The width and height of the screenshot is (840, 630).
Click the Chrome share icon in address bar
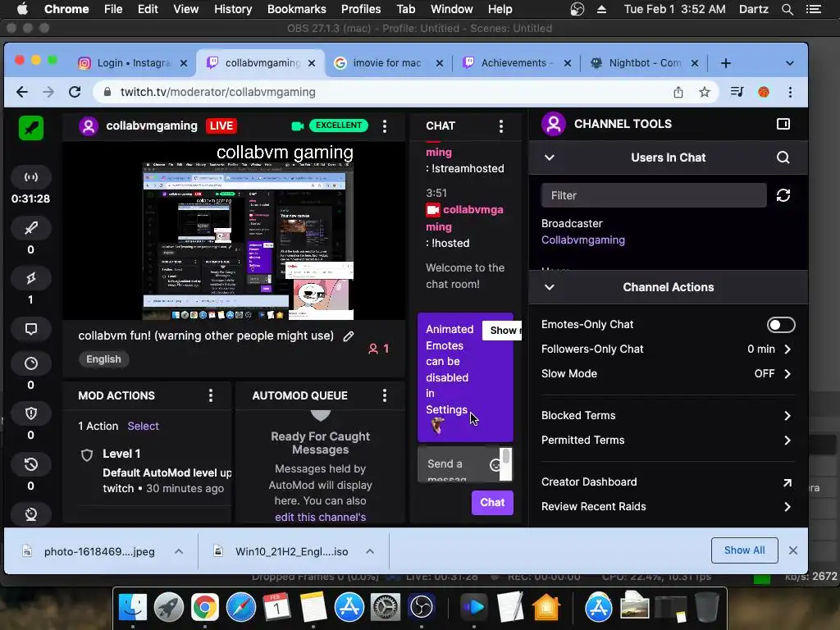point(678,92)
